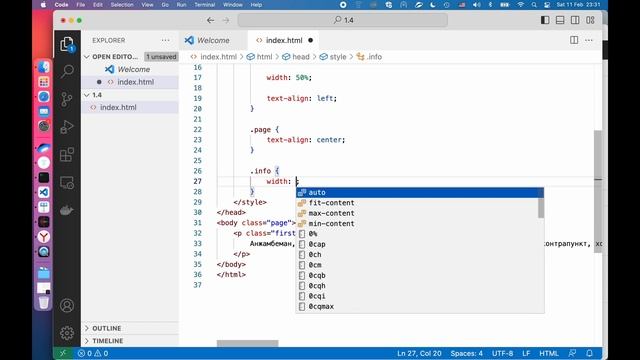
Task: Open editor More Actions menu
Action: [x=589, y=40]
